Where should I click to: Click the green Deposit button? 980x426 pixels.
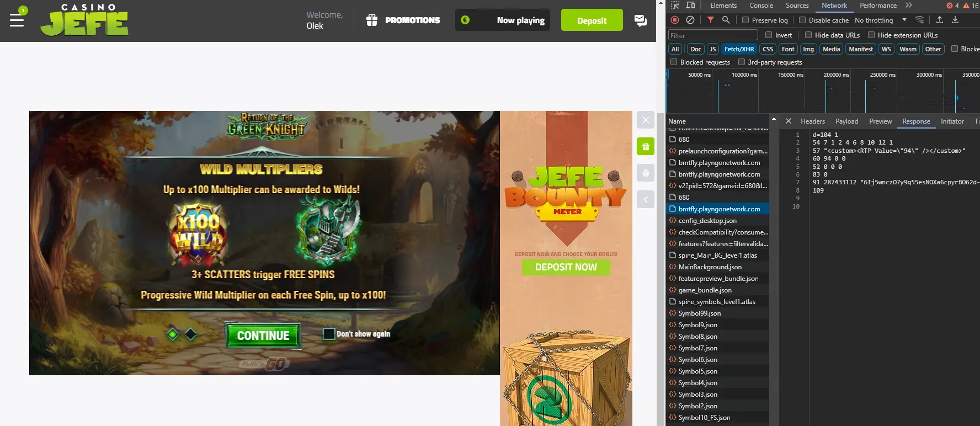[592, 20]
